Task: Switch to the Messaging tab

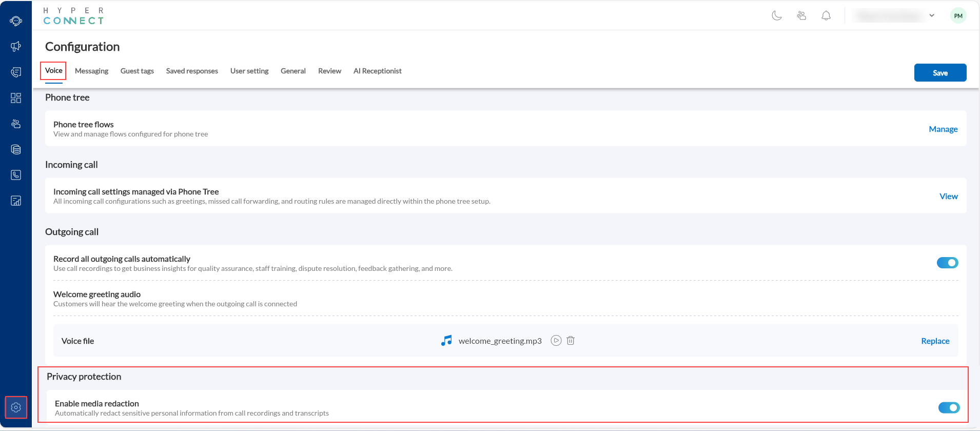Action: 91,71
